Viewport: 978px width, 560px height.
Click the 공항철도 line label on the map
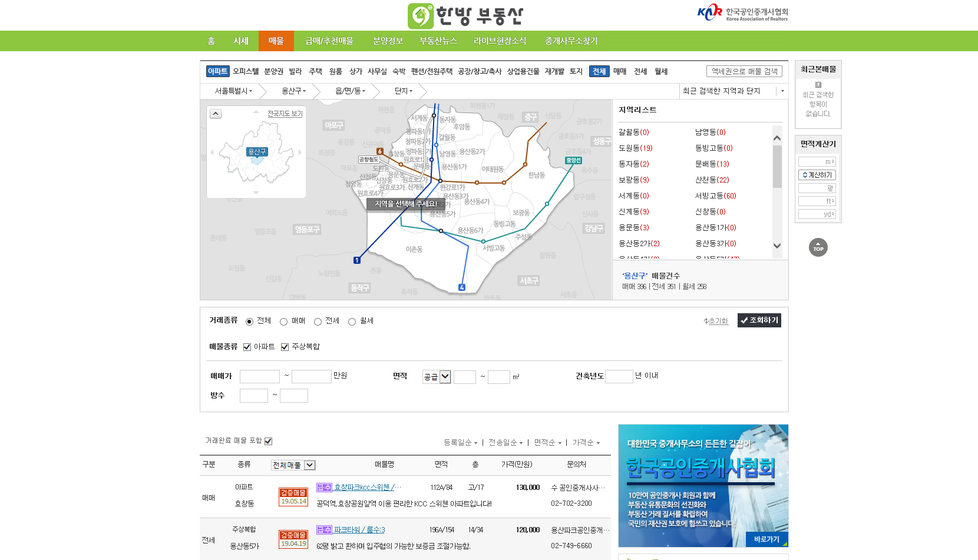[x=369, y=160]
